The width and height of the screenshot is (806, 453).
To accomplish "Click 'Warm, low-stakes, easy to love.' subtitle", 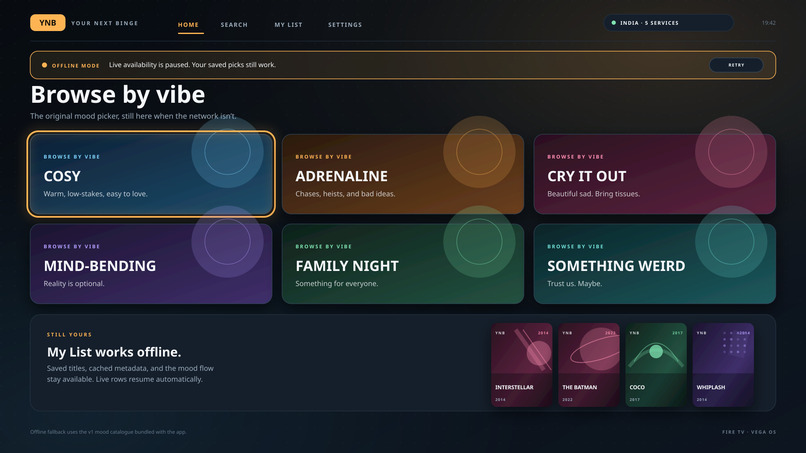I will point(96,194).
